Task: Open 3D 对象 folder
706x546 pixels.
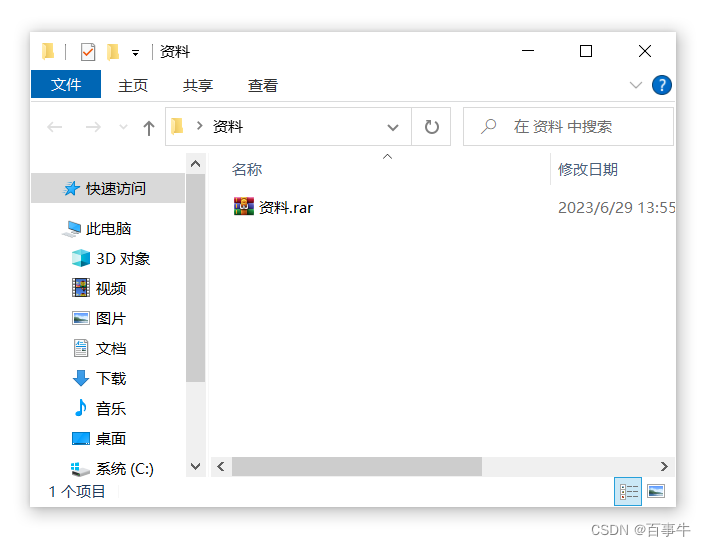Action: pyautogui.click(x=123, y=259)
